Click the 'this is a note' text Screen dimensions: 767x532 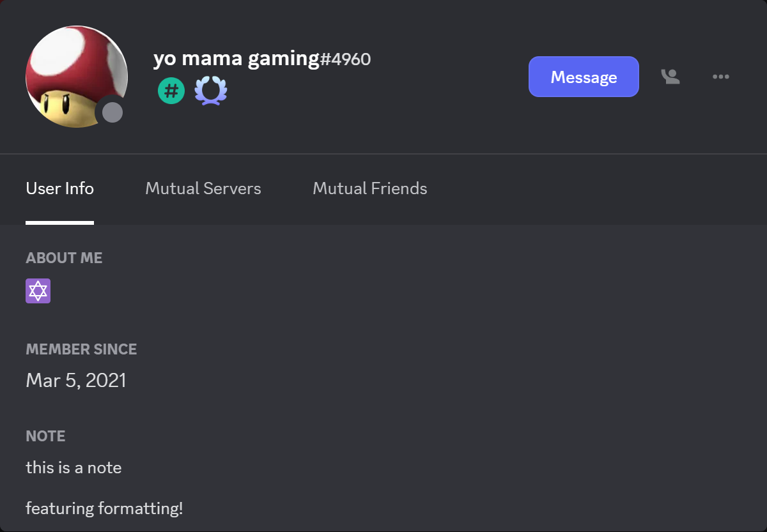tap(74, 467)
